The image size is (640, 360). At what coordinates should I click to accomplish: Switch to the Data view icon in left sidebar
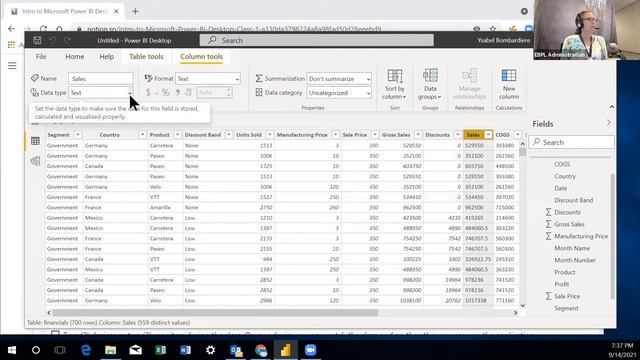(36, 141)
